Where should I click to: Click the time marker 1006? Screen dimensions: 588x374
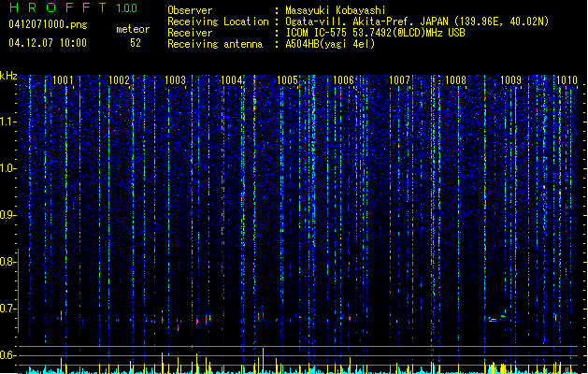click(343, 80)
